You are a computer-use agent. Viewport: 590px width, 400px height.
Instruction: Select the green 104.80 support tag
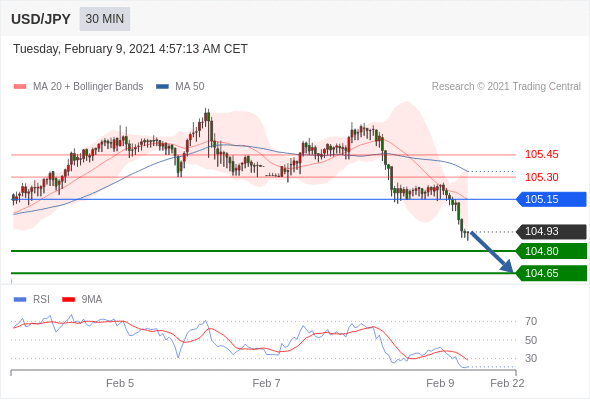pyautogui.click(x=551, y=251)
